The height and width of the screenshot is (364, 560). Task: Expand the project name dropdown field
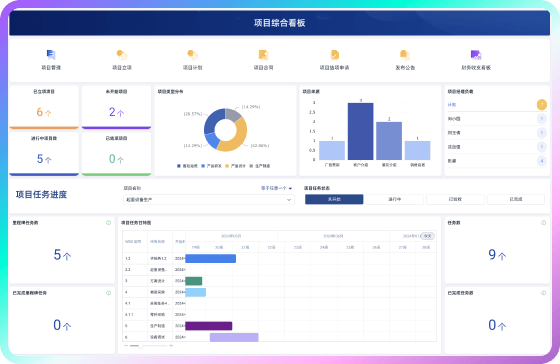coord(209,200)
